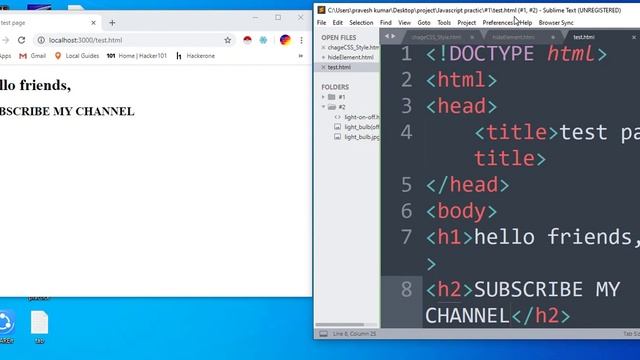Close the test.html editor tab

[x=634, y=37]
